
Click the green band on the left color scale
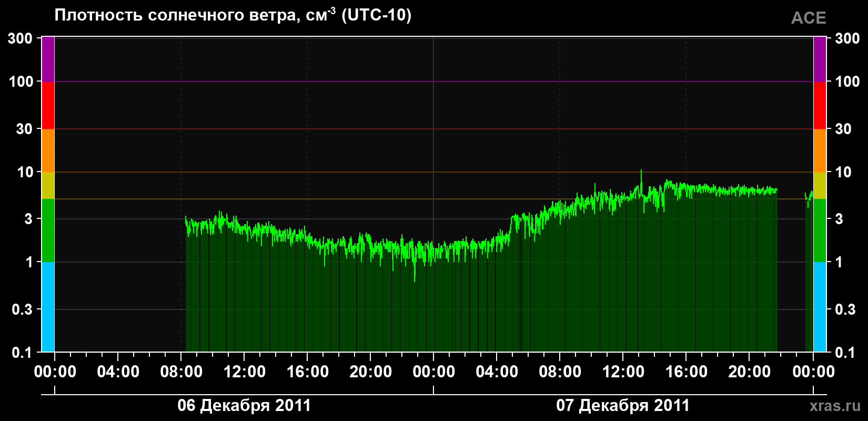48,230
